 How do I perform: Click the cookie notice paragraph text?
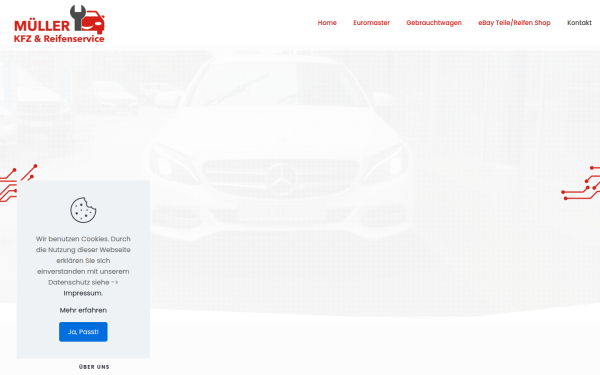[x=83, y=266]
